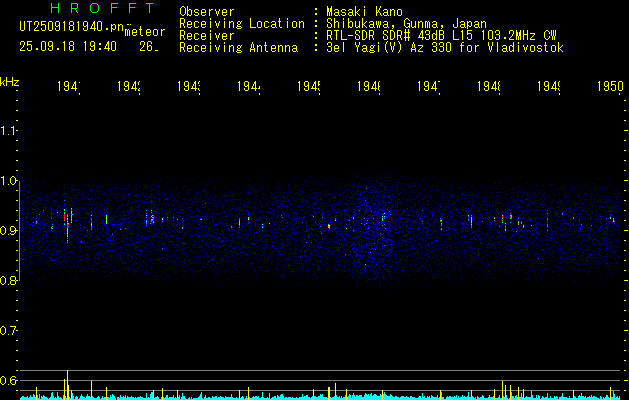Select the RTL-SDR SDR# 43dB receiver details
Viewport: 629px width, 400px height.
pos(441,36)
